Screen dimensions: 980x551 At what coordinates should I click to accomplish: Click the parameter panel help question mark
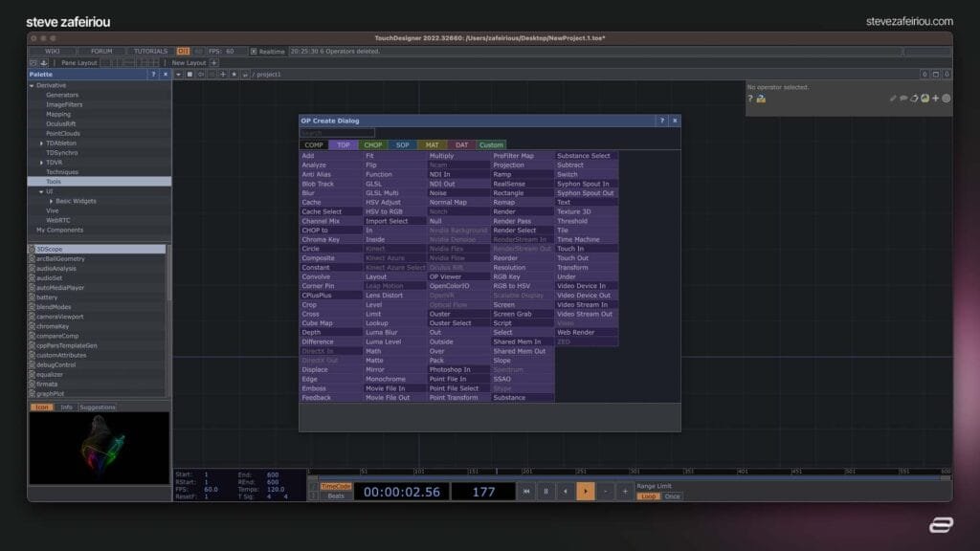click(750, 99)
